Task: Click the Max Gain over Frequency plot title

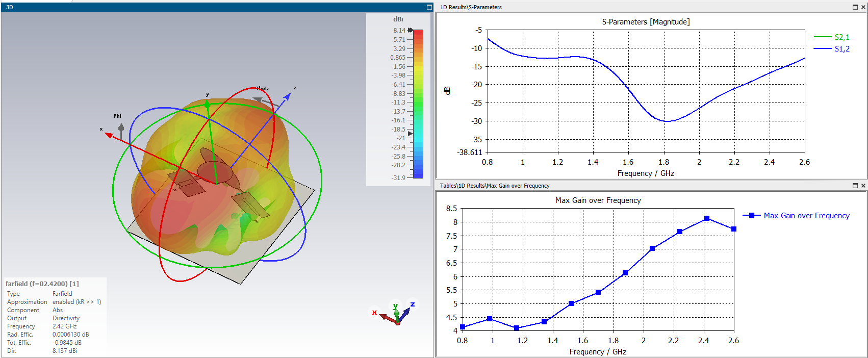Action: point(598,200)
